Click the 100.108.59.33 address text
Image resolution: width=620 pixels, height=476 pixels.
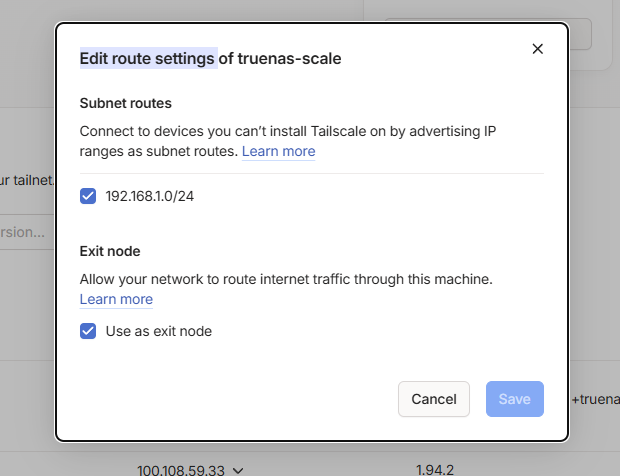[x=181, y=469]
